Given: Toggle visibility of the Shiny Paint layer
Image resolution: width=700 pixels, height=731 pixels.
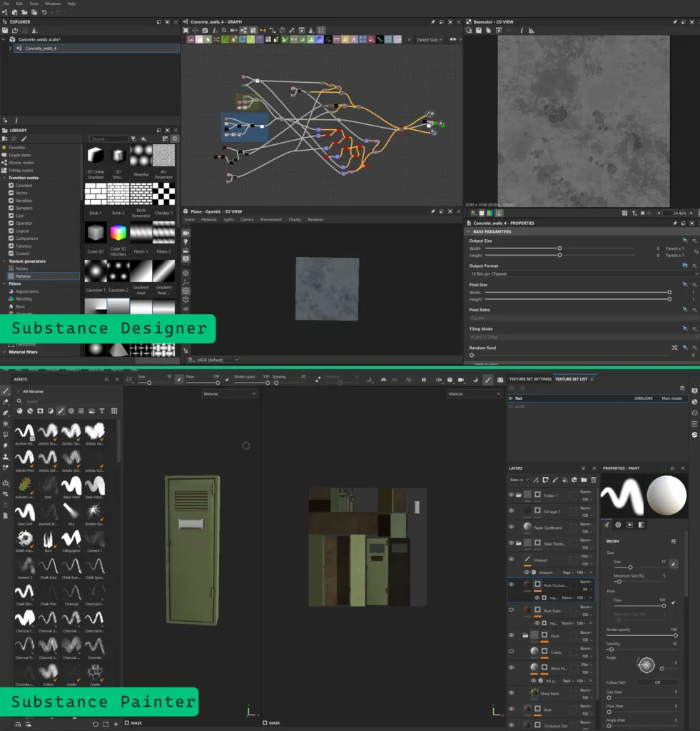Looking at the screenshot, I should 511,693.
